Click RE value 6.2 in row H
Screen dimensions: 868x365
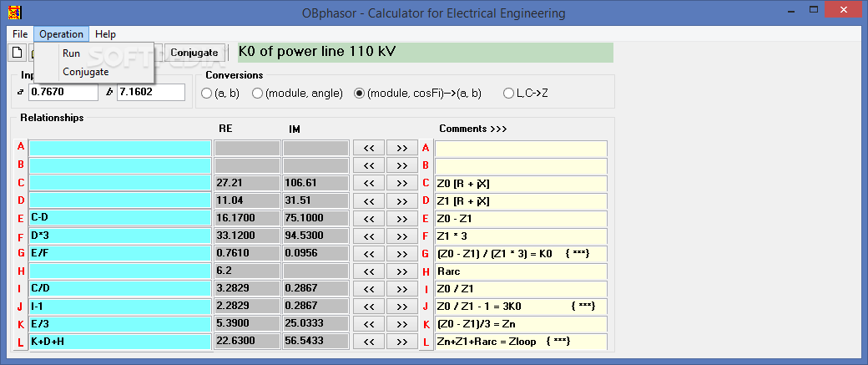(247, 271)
